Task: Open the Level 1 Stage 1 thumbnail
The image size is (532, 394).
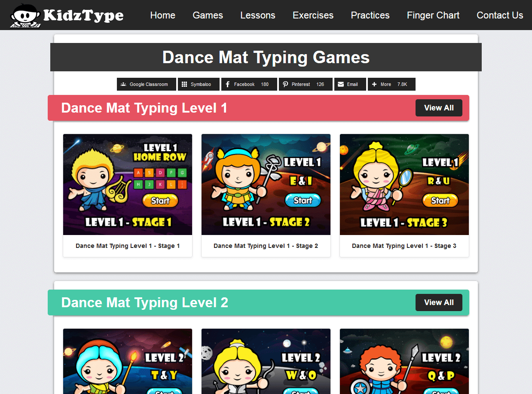Action: pos(128,184)
